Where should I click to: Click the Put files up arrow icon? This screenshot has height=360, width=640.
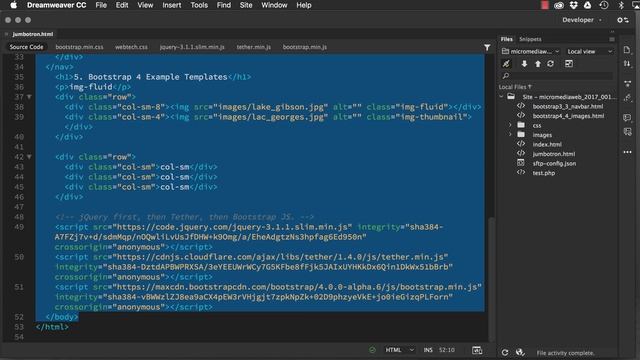click(538, 64)
